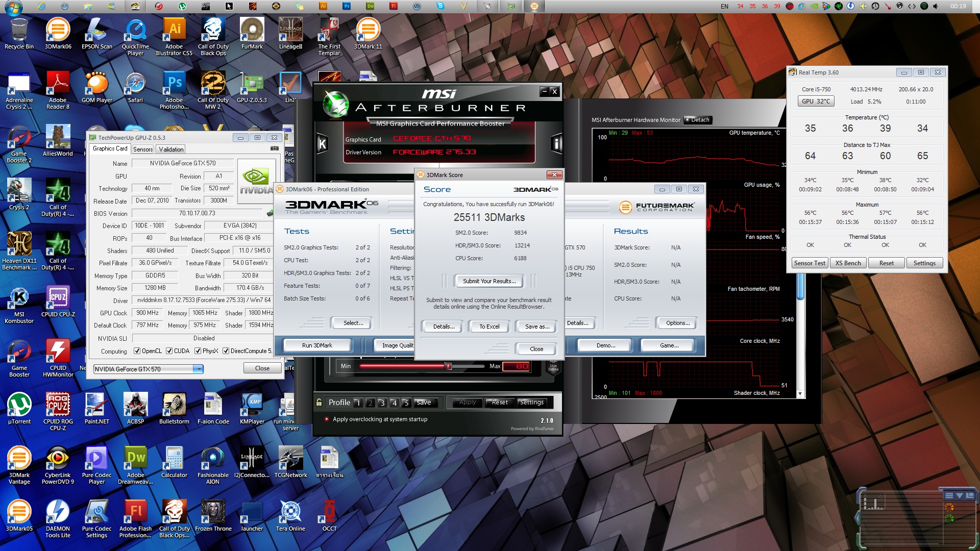
Task: Click Real Temp XS Bench button
Action: 848,263
